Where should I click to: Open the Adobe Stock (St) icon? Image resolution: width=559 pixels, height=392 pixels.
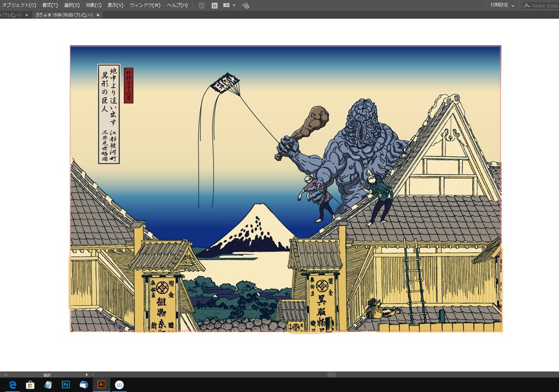coord(214,6)
